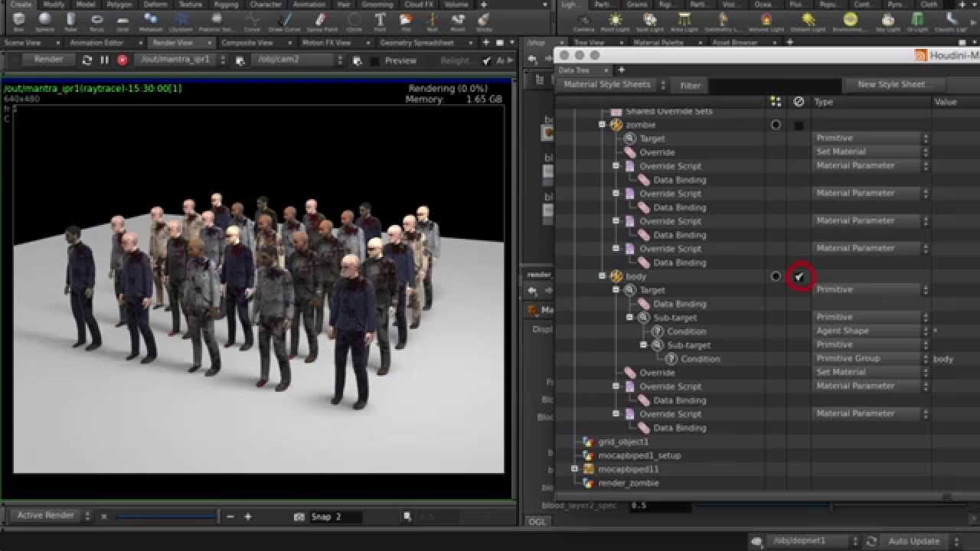Open the Agent Shape type dropdown

tap(871, 331)
